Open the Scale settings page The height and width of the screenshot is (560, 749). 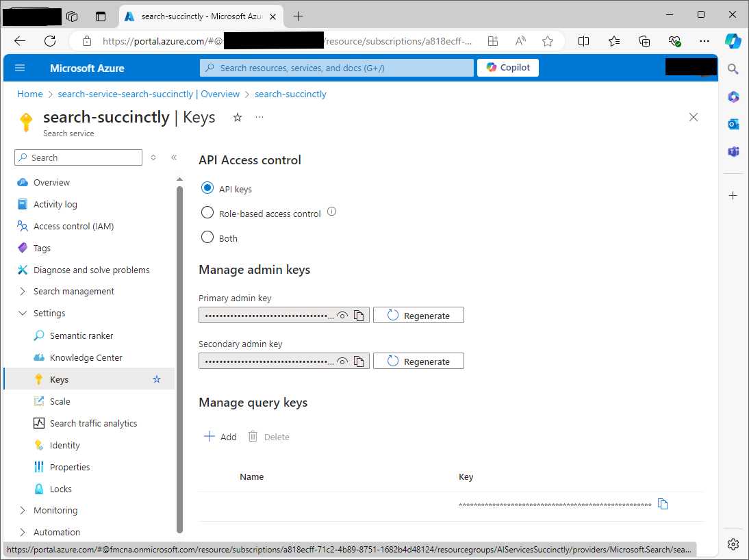(60, 402)
